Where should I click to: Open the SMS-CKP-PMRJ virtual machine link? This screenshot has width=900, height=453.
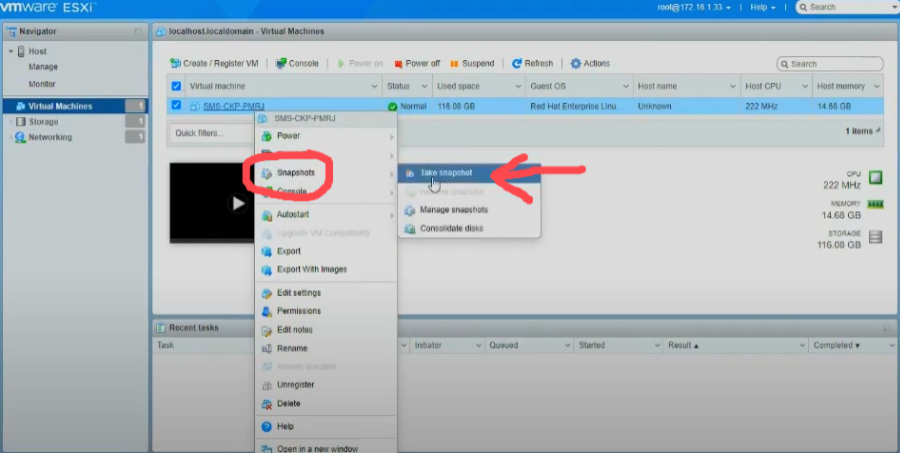click(234, 106)
